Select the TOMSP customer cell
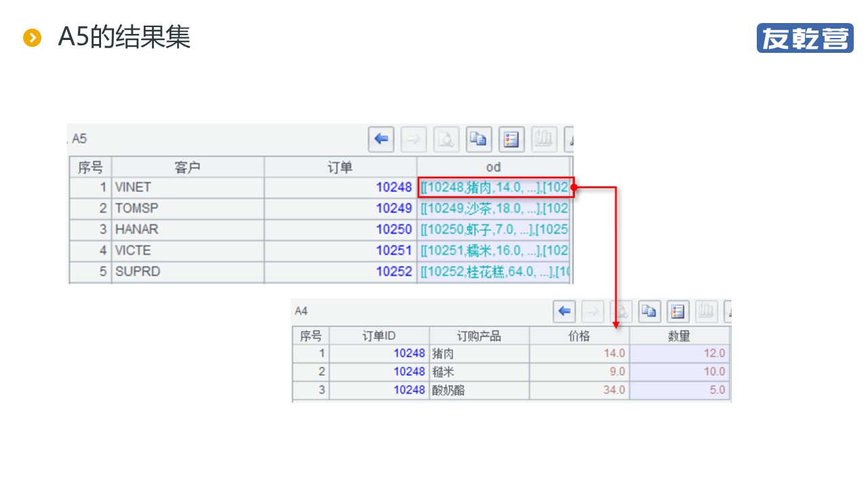Screen dimensions: 868x488 [x=188, y=208]
